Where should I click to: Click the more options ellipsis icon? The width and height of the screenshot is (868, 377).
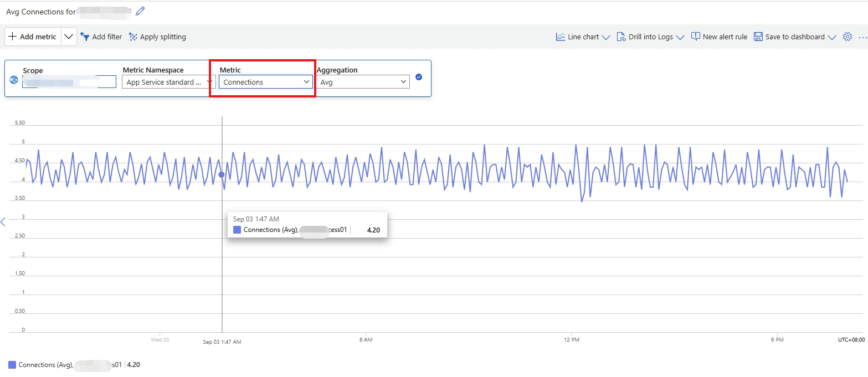coord(862,37)
